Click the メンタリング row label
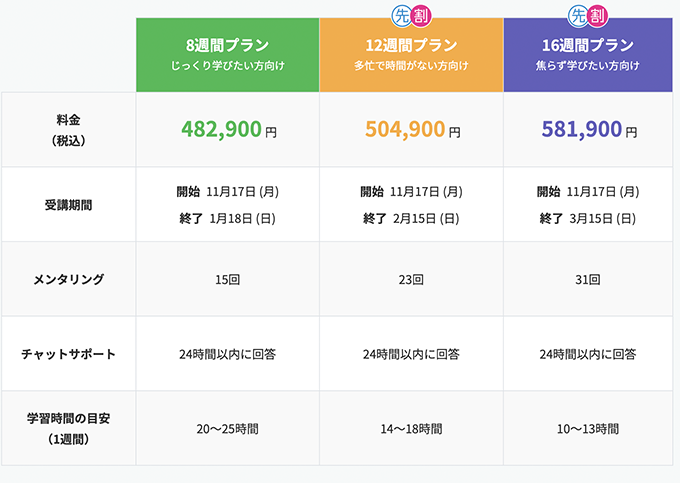The width and height of the screenshot is (680, 483). click(x=69, y=279)
